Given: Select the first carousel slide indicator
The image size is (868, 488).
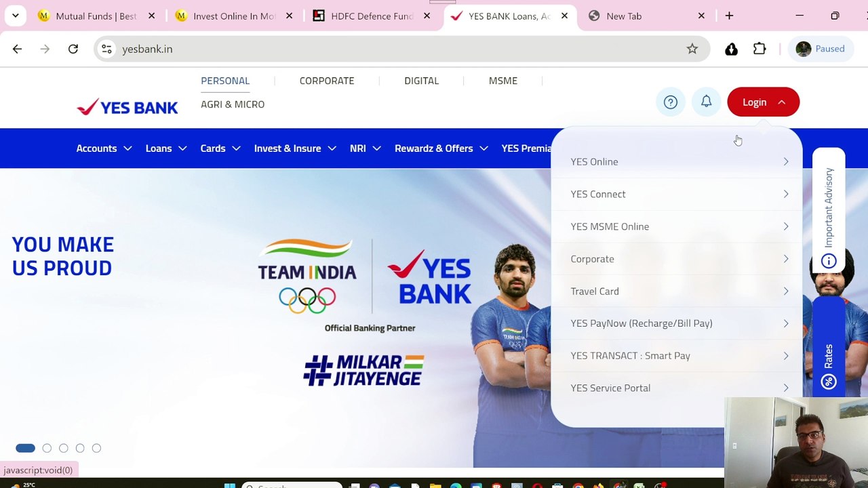Looking at the screenshot, I should point(25,448).
